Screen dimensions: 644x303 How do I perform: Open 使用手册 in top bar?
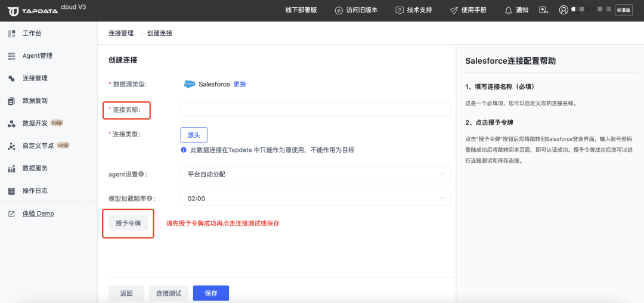pos(468,10)
